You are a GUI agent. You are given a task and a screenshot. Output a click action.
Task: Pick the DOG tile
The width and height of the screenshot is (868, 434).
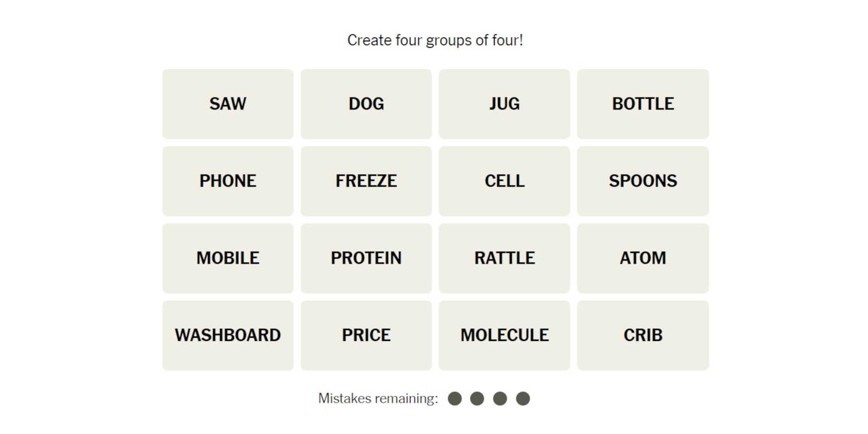366,104
